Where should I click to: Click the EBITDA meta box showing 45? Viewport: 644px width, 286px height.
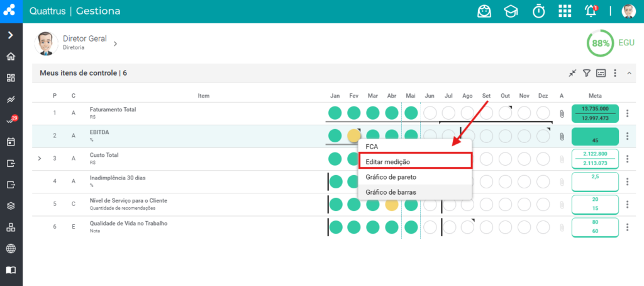click(595, 136)
